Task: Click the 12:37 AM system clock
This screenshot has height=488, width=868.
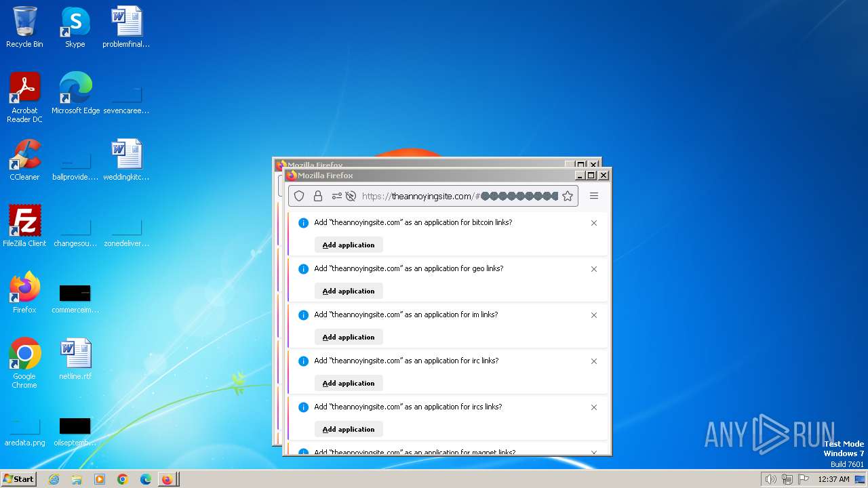Action: click(x=833, y=479)
